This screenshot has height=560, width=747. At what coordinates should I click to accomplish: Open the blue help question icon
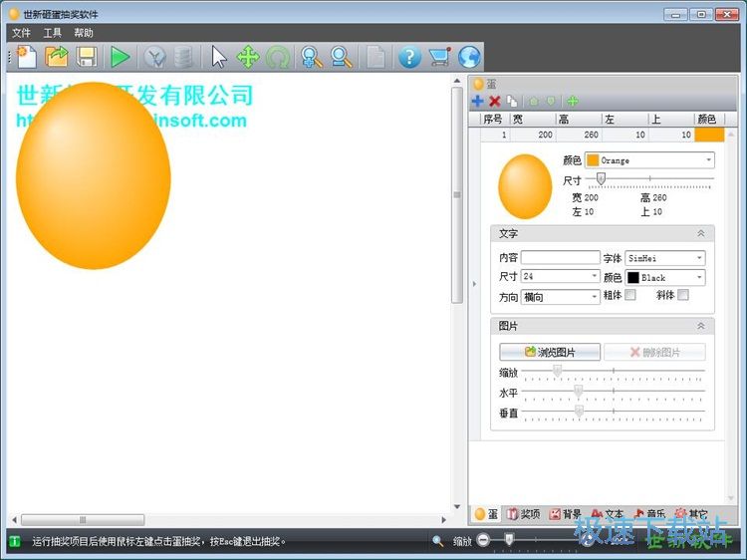[409, 57]
